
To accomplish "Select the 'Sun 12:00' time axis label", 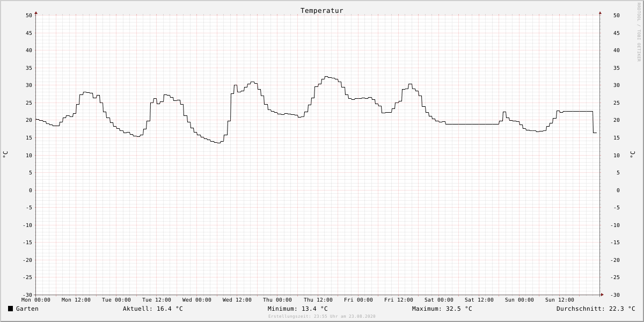I will [x=560, y=300].
